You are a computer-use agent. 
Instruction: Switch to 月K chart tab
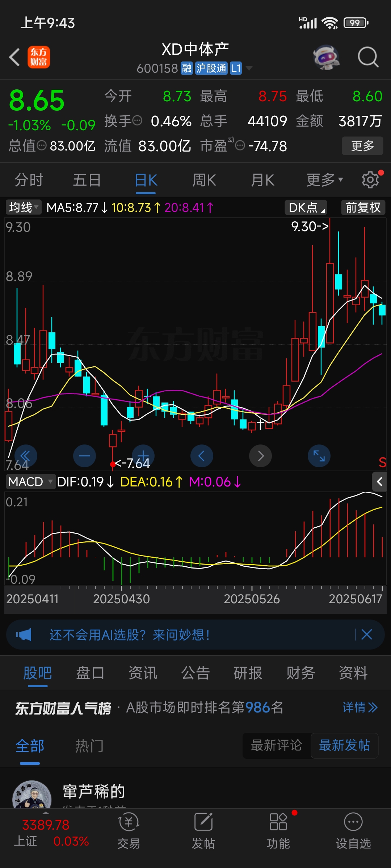pos(263,180)
